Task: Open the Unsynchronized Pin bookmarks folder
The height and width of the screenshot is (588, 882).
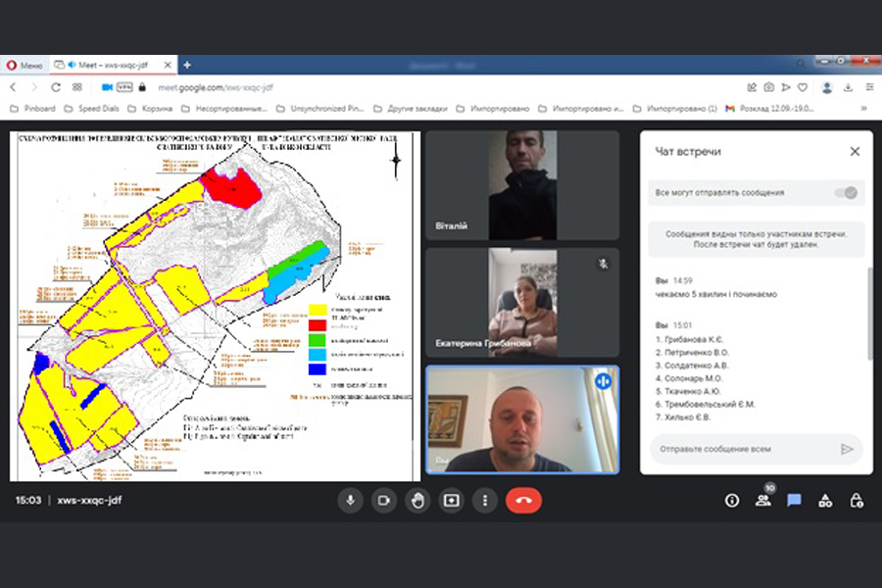Action: tap(320, 109)
